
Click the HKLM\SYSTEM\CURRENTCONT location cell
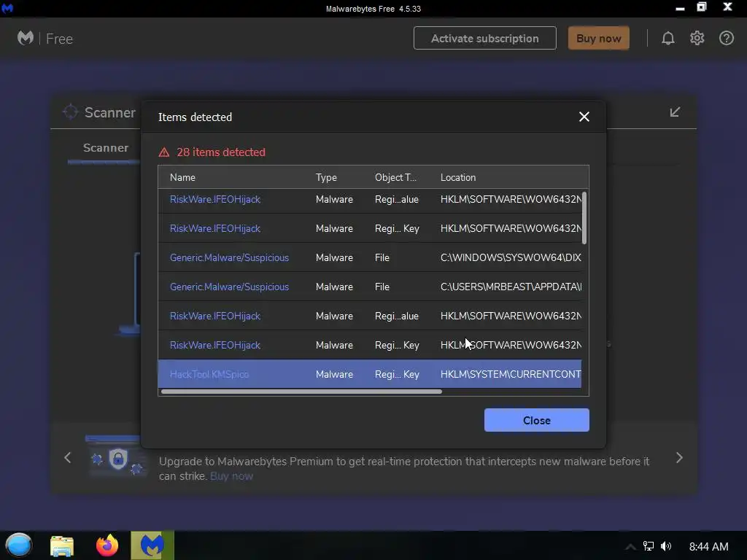click(x=511, y=374)
